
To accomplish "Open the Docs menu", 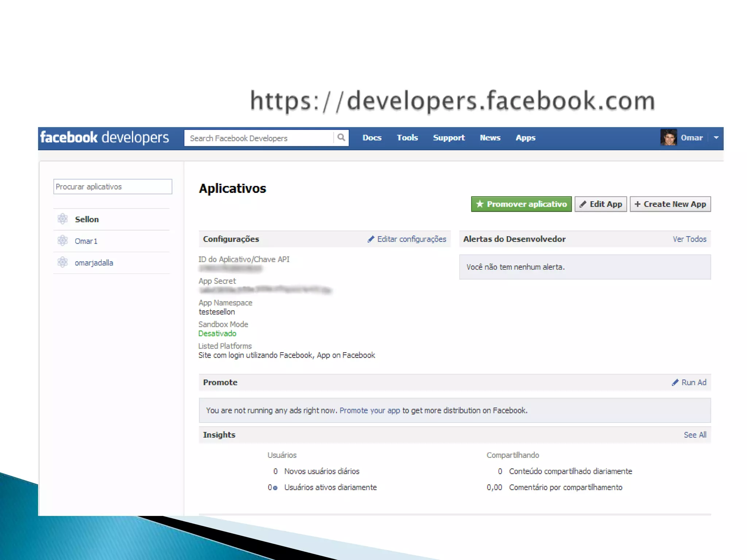I will [372, 138].
